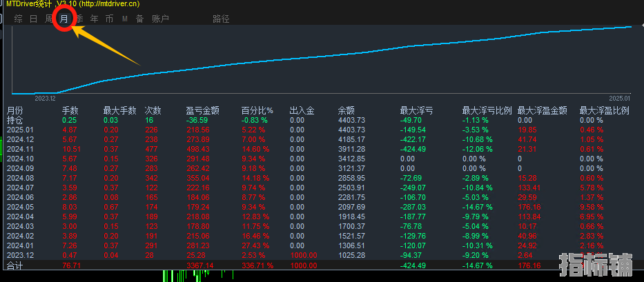Screen dimensions: 644x282
Task: Click the 持仓 open positions row
Action: coord(15,120)
